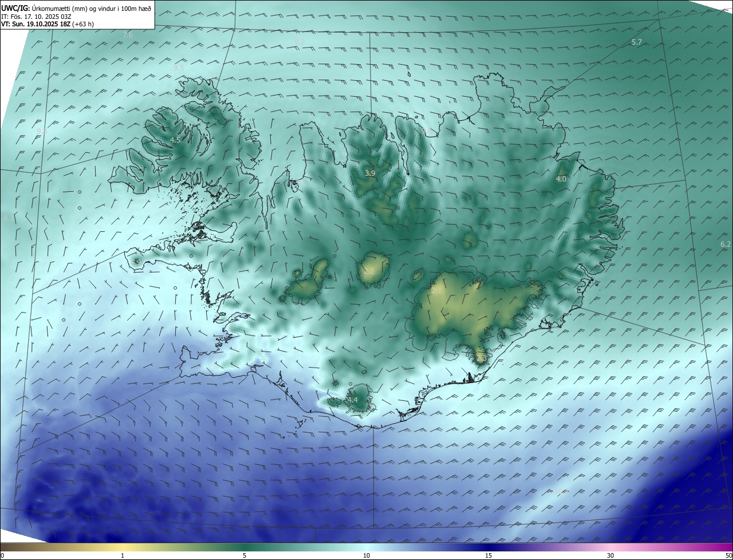Click the 6.2 value at the right edge
Image resolution: width=733 pixels, height=560 pixels.
[726, 244]
